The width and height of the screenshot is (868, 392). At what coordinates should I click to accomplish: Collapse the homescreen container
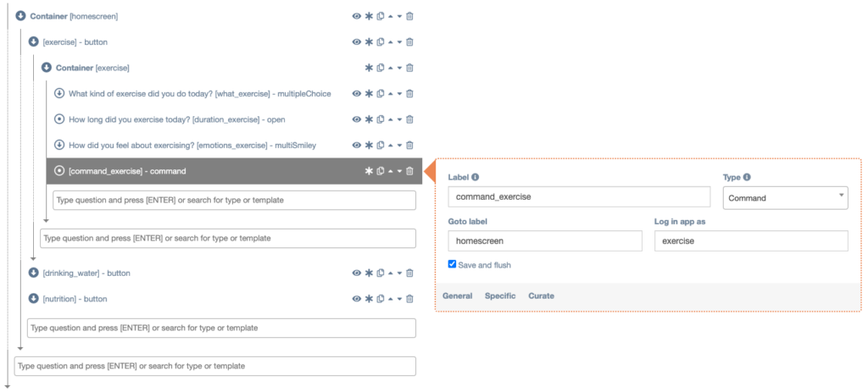click(x=20, y=16)
